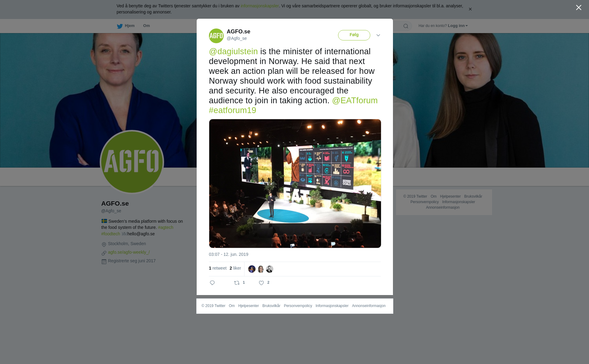Viewport: 589px width, 364px height.
Task: Open the third liker's avatar
Action: point(270,269)
